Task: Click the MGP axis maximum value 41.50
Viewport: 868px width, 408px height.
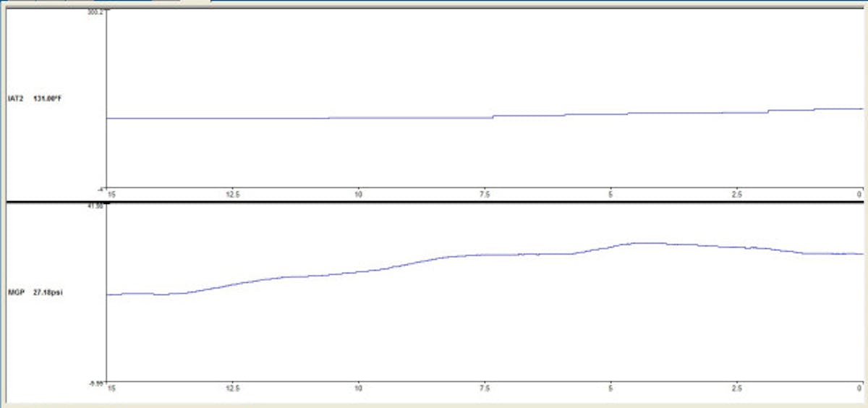Action: (x=97, y=207)
